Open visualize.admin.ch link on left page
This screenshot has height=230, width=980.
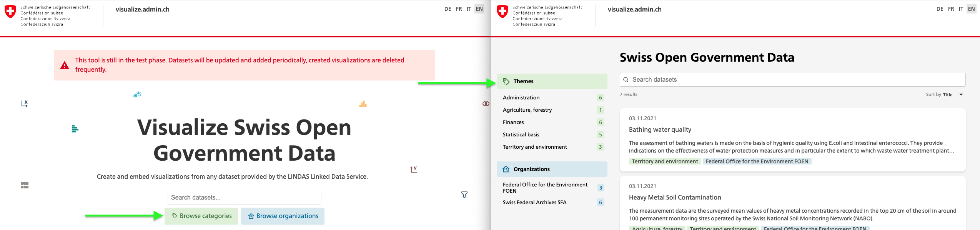[x=143, y=9]
